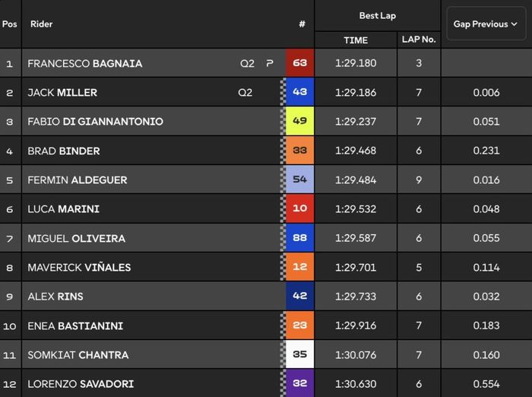Click Aldeguer's light blue 54 badge
This screenshot has width=532, height=397.
[299, 180]
